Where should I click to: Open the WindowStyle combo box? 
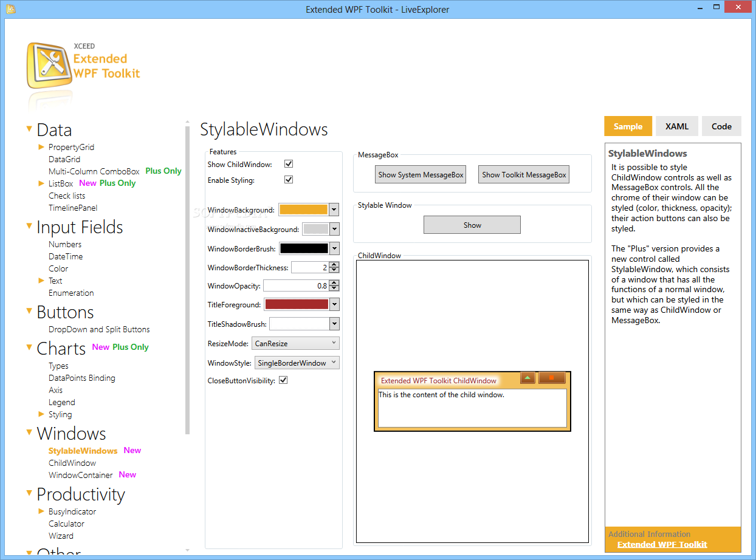297,363
